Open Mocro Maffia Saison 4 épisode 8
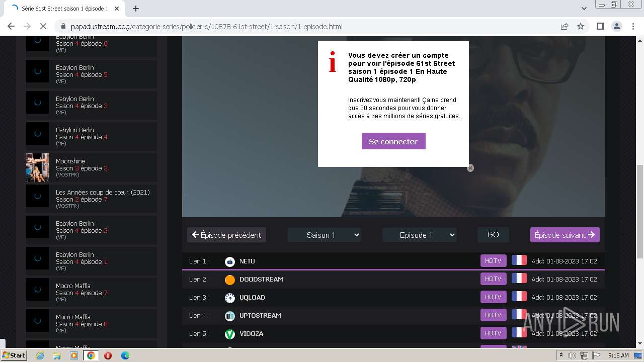This screenshot has width=644, height=362. (92, 324)
